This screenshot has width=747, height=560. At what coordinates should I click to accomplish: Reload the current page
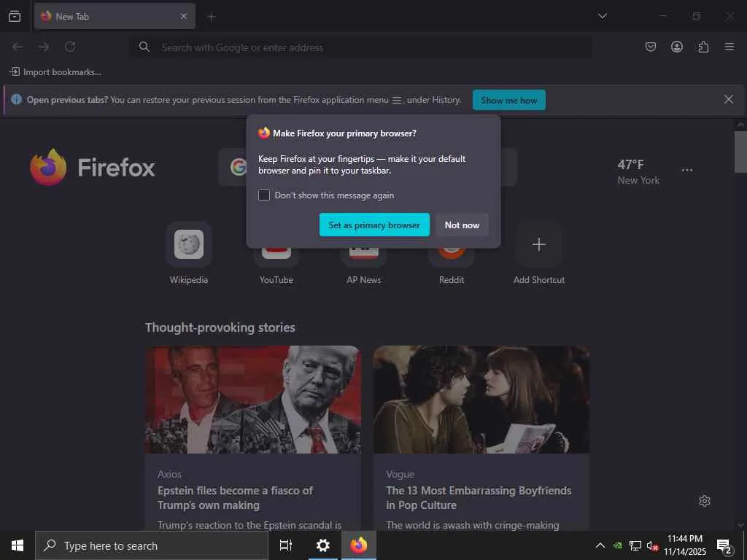coord(70,47)
